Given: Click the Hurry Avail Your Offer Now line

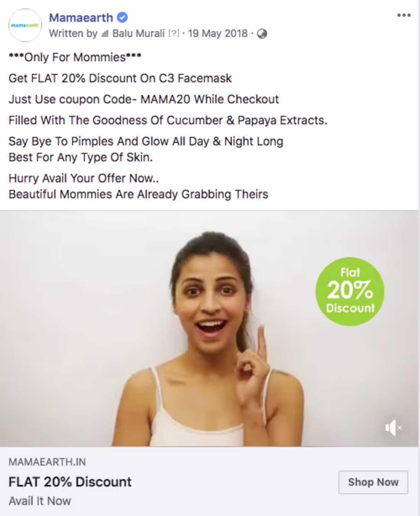Looking at the screenshot, I should tap(84, 178).
